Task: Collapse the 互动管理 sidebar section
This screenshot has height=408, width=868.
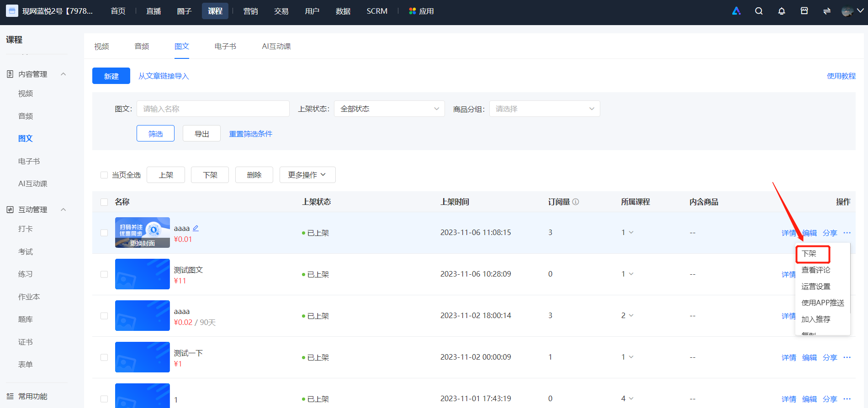Action: pos(64,209)
